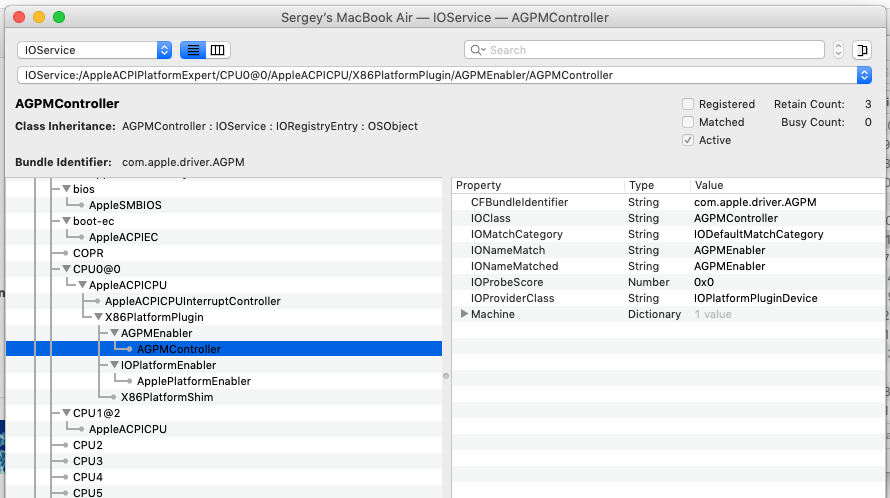The image size is (890, 498).
Task: Sort by the Type column header
Action: pyautogui.click(x=657, y=185)
